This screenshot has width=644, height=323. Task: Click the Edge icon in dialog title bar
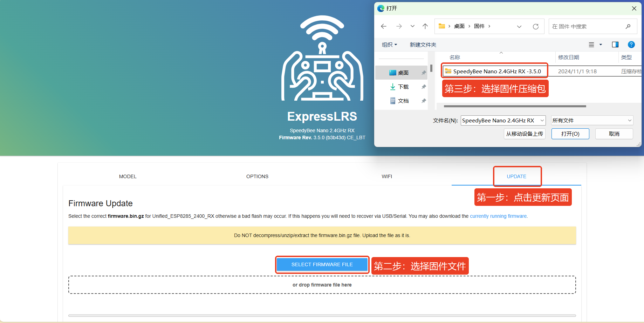[x=381, y=8]
